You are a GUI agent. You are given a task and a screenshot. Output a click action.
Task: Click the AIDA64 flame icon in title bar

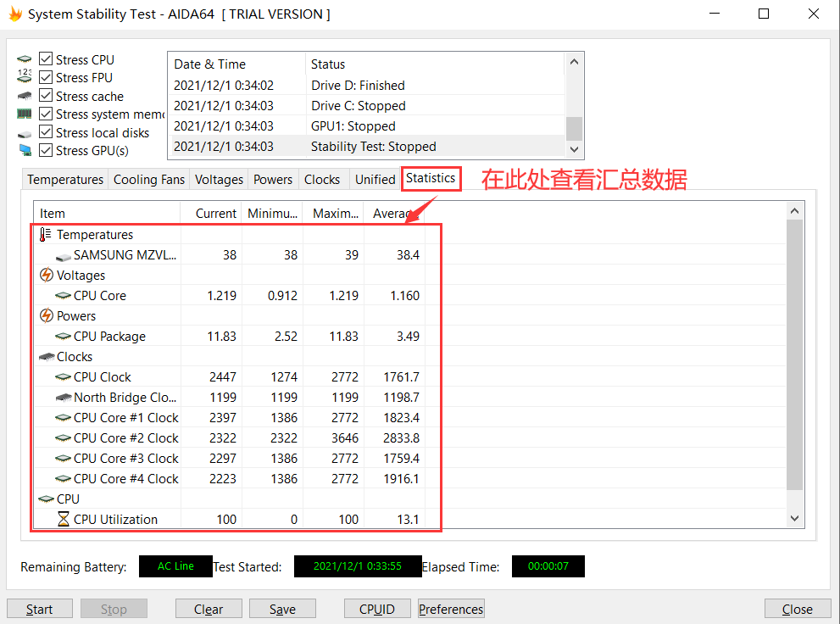[15, 14]
